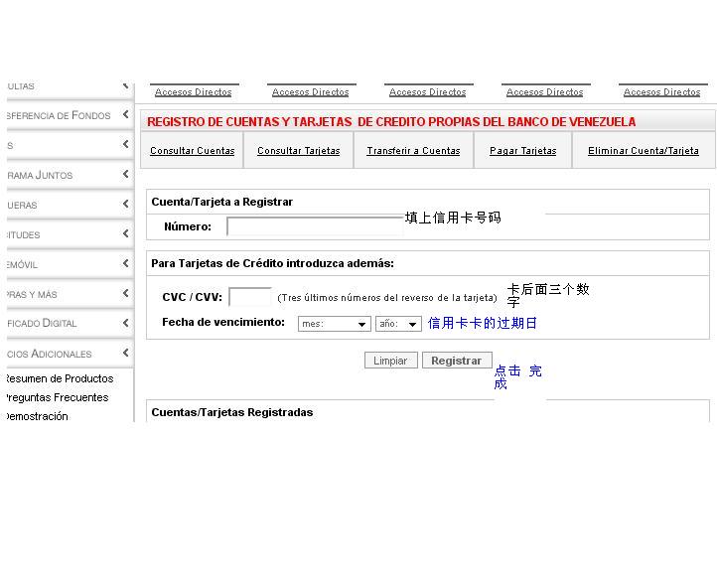Open Preguntas Frecuentes link
The height and width of the screenshot is (588, 717).
(58, 397)
